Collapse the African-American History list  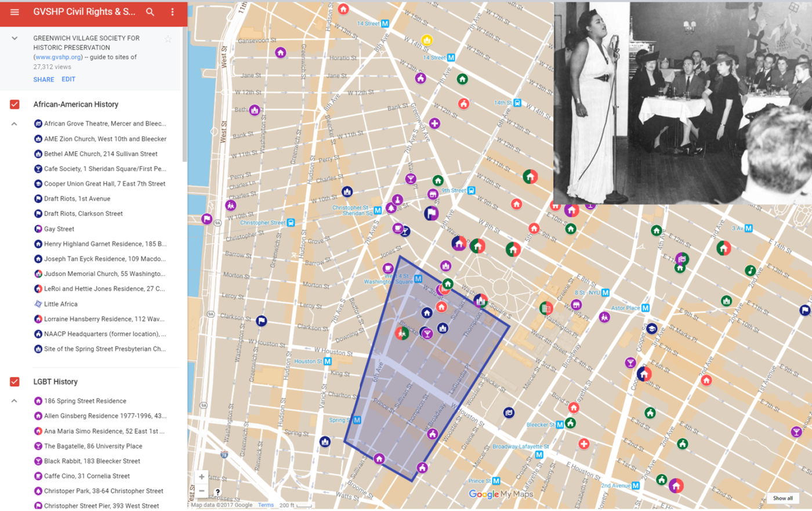(x=14, y=124)
